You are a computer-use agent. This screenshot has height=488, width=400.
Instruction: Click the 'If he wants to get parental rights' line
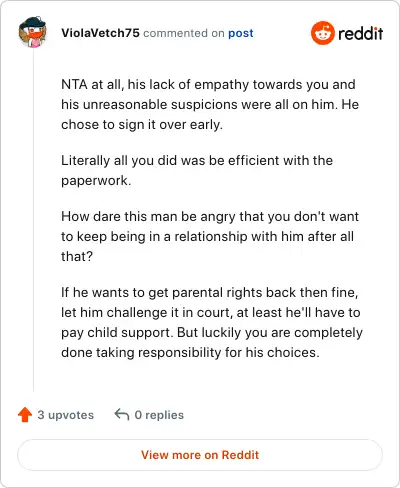coord(210,293)
